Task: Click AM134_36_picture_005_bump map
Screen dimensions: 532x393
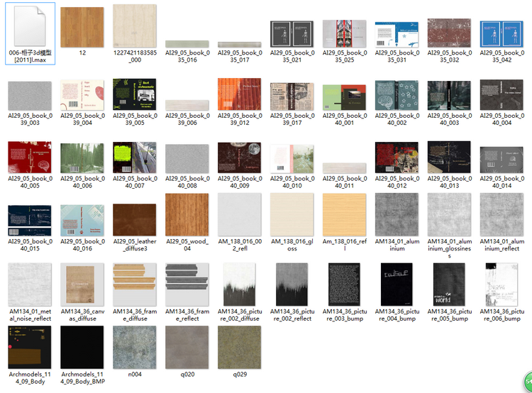Action: point(449,284)
